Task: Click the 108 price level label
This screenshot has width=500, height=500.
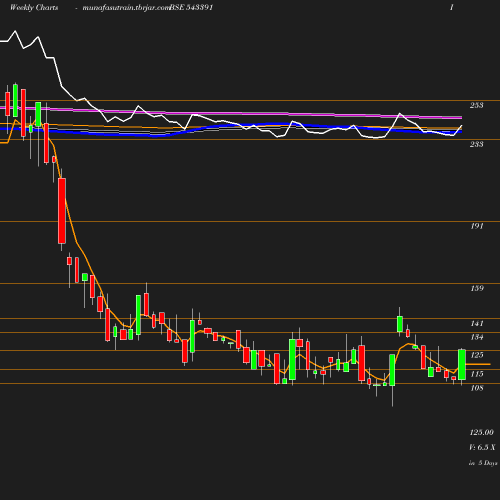Action: pos(477,388)
